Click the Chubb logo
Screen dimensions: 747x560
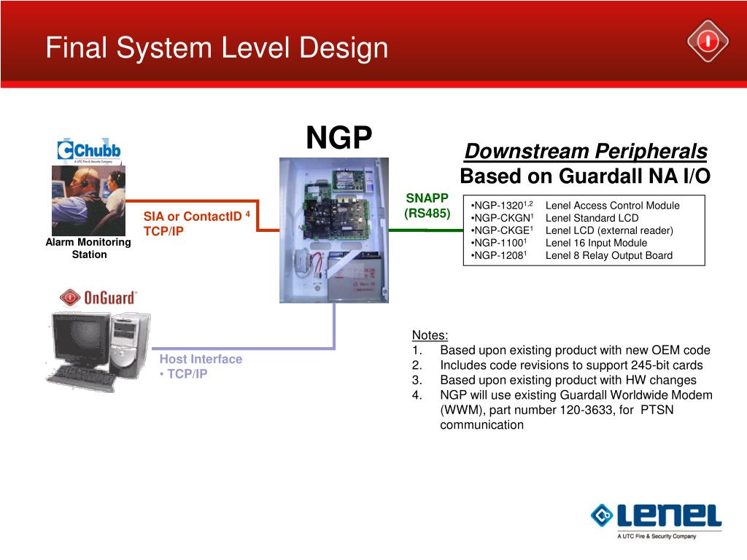[88, 151]
